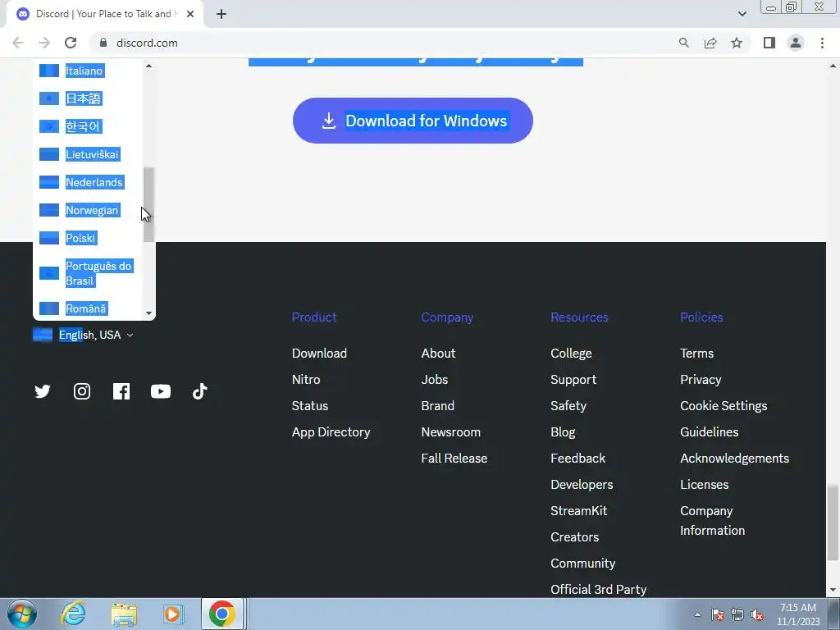Open the Newsroom link

(x=450, y=432)
